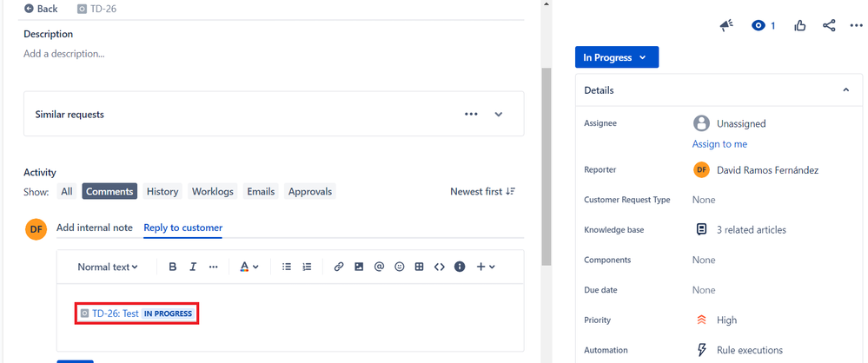Insert a numbered list
This screenshot has width=868, height=363.
coord(307,267)
